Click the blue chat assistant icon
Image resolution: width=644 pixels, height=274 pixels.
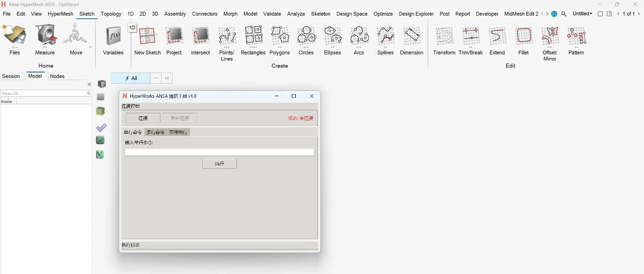554,14
